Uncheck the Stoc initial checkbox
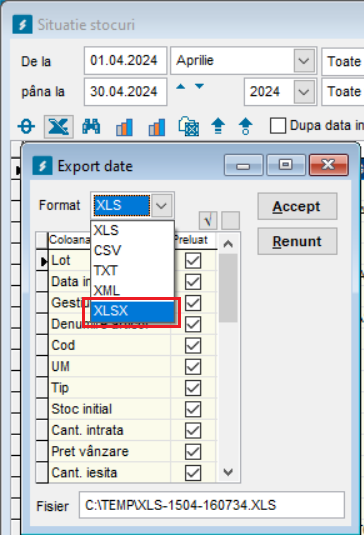Viewport: 364px width, 535px height. [x=193, y=409]
